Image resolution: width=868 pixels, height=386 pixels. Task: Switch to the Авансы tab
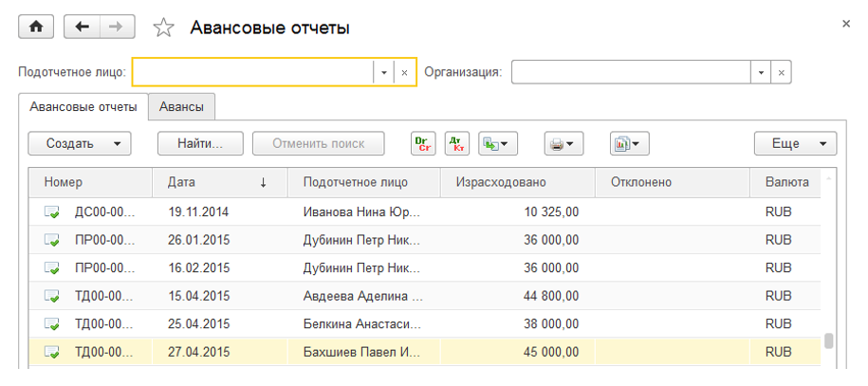click(x=181, y=106)
